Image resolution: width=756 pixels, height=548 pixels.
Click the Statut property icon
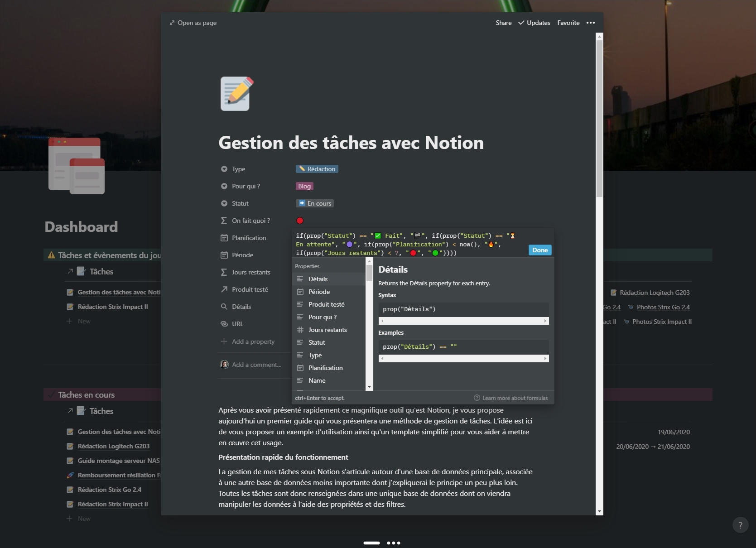224,203
